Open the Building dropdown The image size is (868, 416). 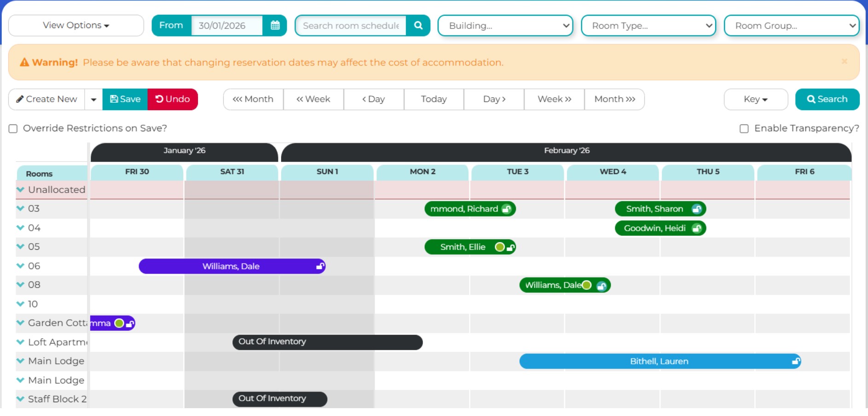pyautogui.click(x=505, y=26)
